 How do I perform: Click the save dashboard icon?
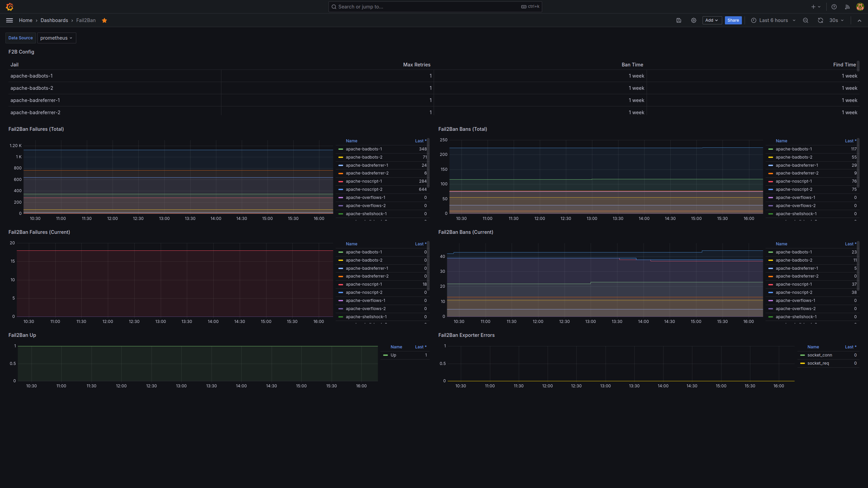click(x=679, y=20)
